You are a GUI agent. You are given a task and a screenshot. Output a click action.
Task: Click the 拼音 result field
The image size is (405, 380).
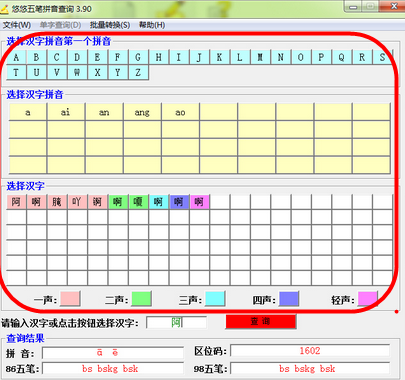point(113,353)
